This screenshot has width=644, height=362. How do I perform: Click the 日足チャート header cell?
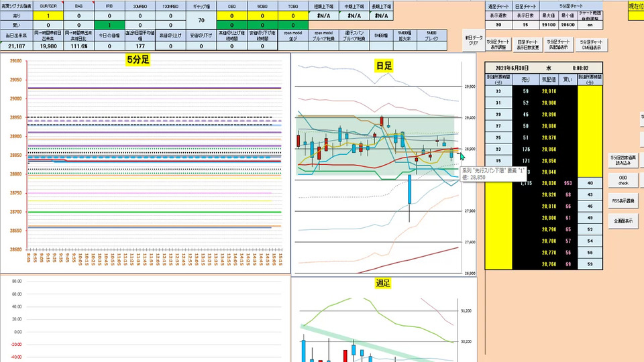click(x=525, y=6)
